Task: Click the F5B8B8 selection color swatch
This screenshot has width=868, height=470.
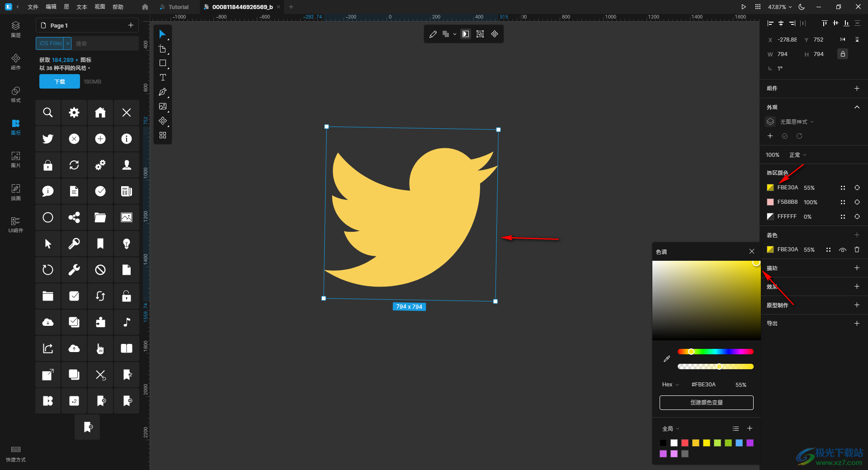Action: pos(770,202)
